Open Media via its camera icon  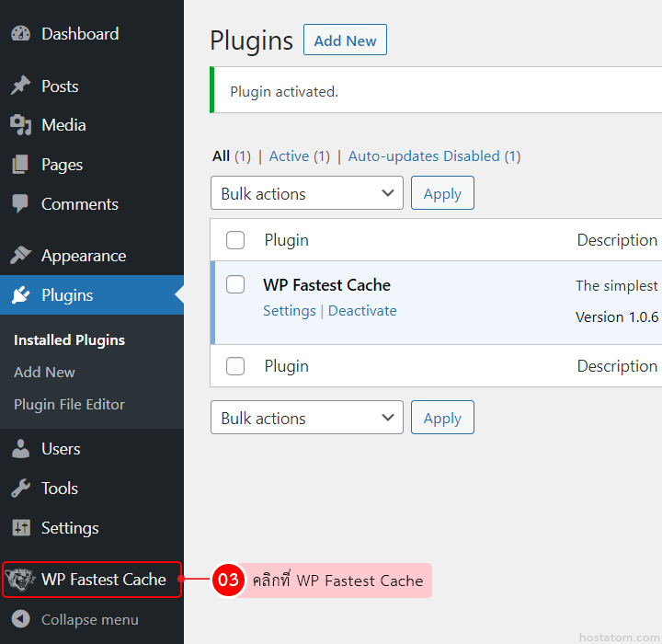point(20,125)
